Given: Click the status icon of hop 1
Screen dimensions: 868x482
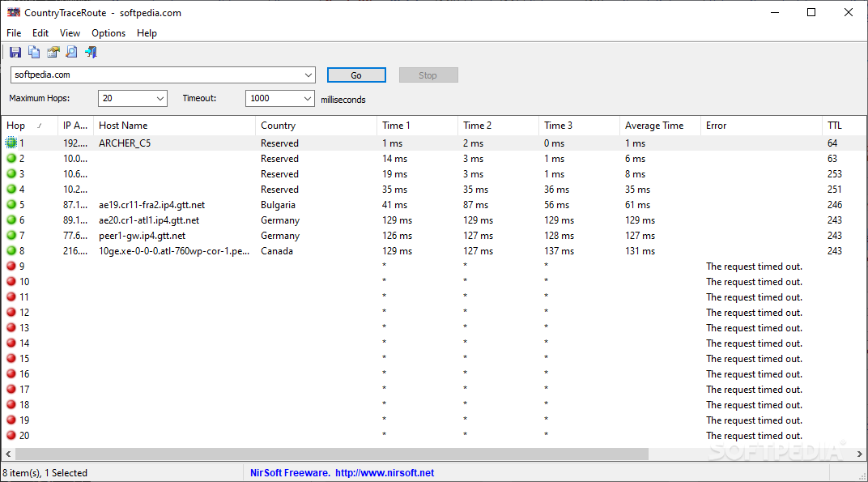Looking at the screenshot, I should tap(11, 143).
